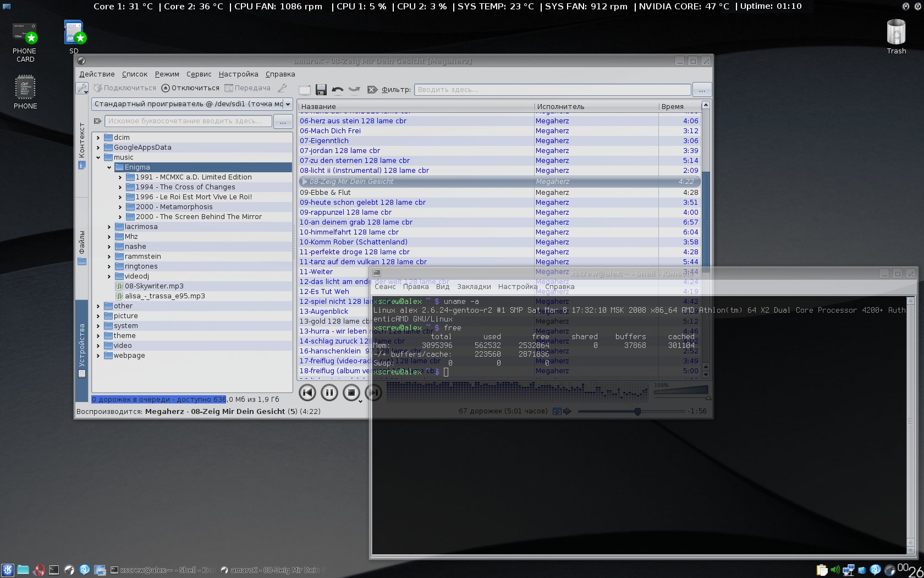The width and height of the screenshot is (924, 578).
Task: Pause the currently playing track
Action: click(x=329, y=392)
